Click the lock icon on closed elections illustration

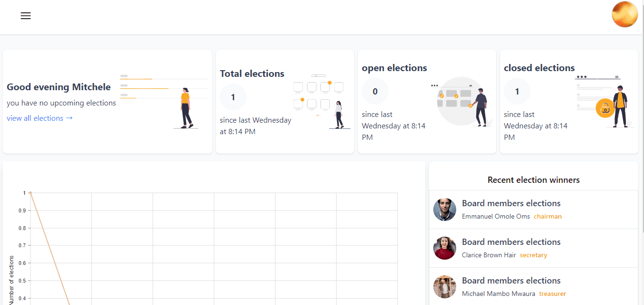click(605, 108)
